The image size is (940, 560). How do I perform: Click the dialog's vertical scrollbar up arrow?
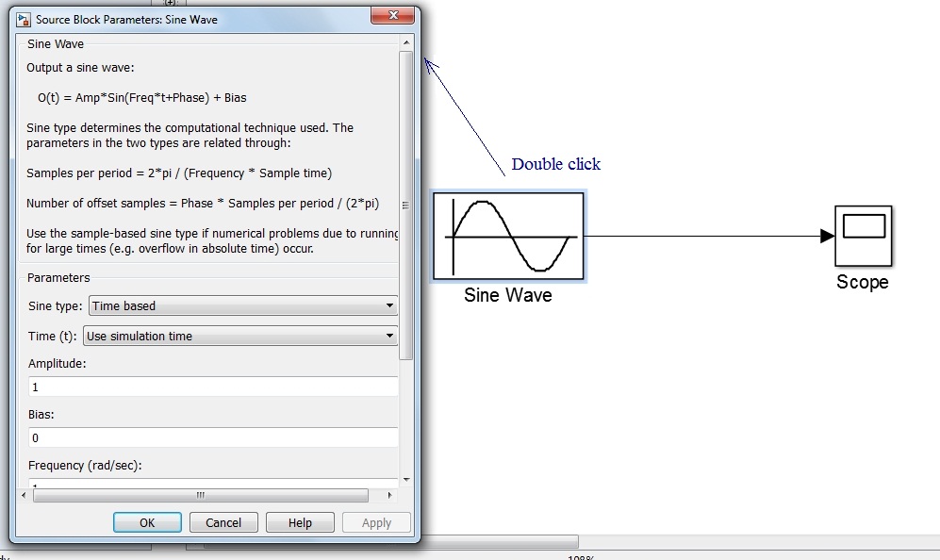tap(406, 43)
